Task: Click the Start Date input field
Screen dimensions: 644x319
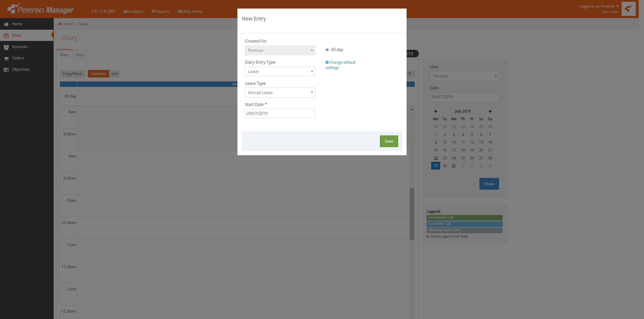Action: tap(280, 113)
